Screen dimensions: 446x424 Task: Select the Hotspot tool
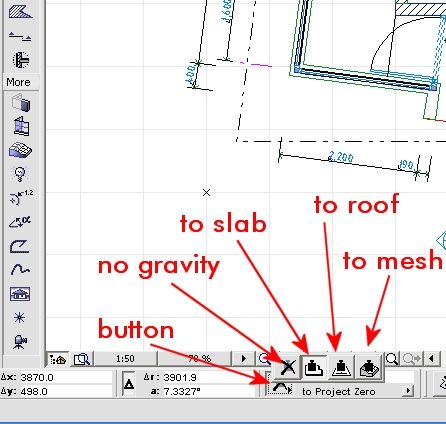19,318
